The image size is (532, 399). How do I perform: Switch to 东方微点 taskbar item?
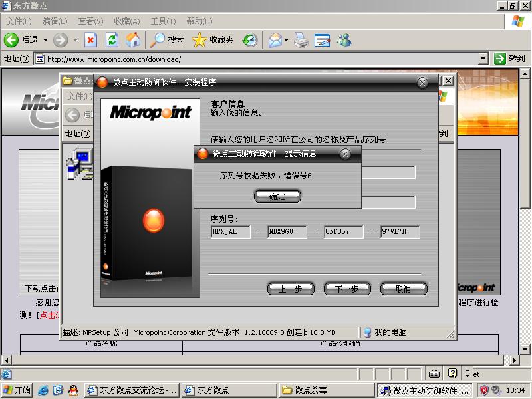click(x=229, y=390)
